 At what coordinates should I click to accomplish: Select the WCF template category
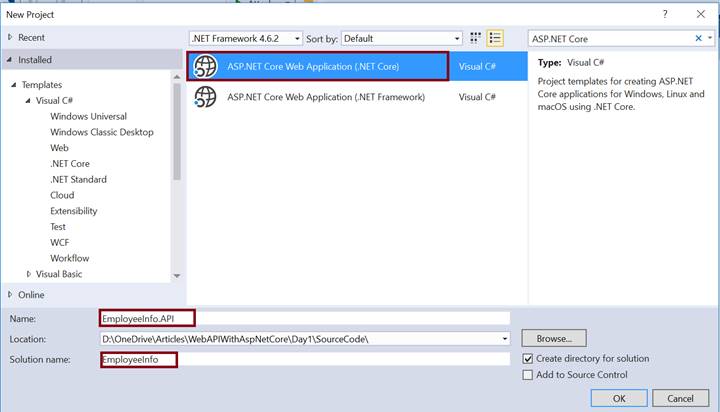[x=60, y=243]
